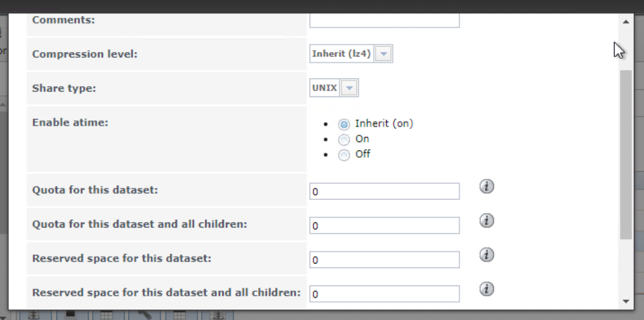The height and width of the screenshot is (320, 644).
Task: Select Inherit (on) for Enable atime
Action: click(x=343, y=124)
